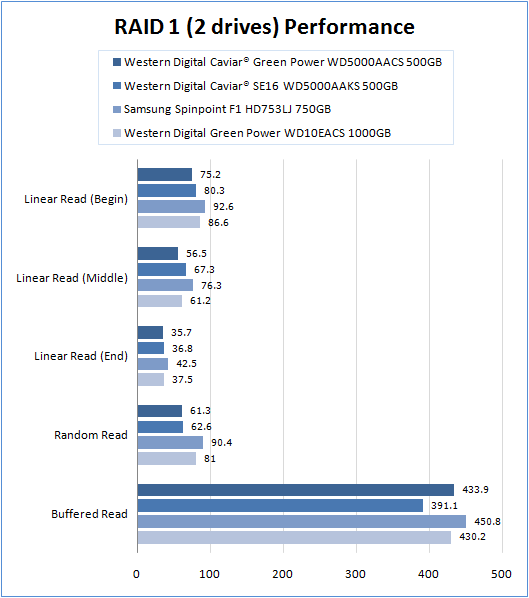Select the Buffered Read axis label

pos(89,514)
